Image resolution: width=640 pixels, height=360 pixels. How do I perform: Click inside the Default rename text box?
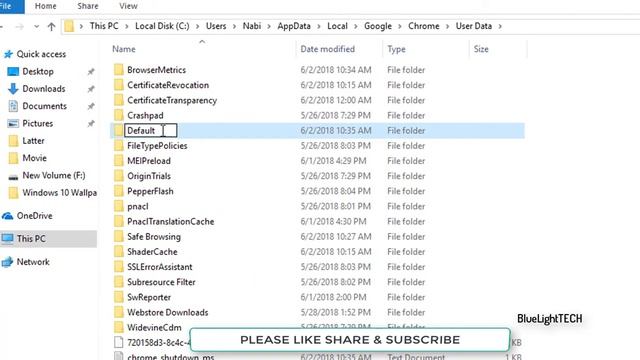pyautogui.click(x=151, y=131)
